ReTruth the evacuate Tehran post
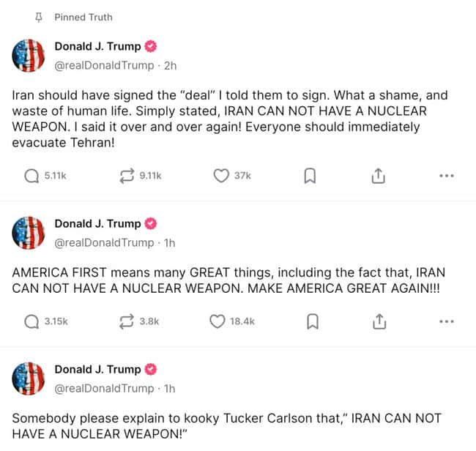This screenshot has width=476, height=451. tap(126, 176)
